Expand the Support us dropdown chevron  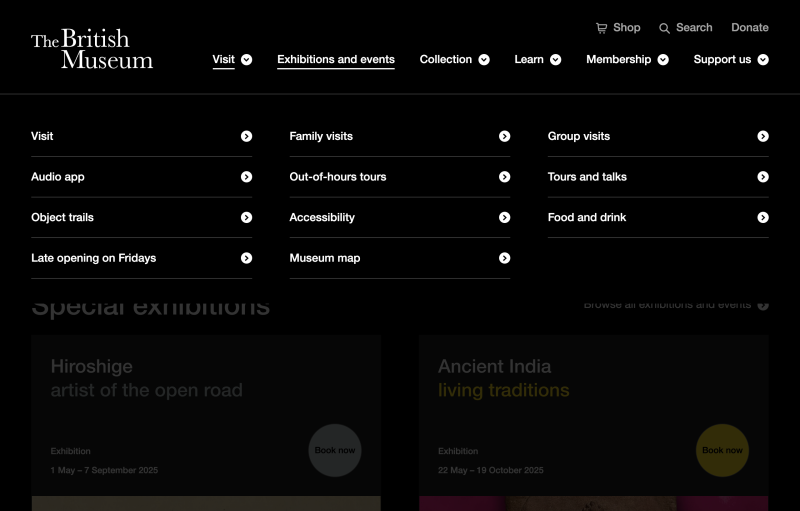763,60
